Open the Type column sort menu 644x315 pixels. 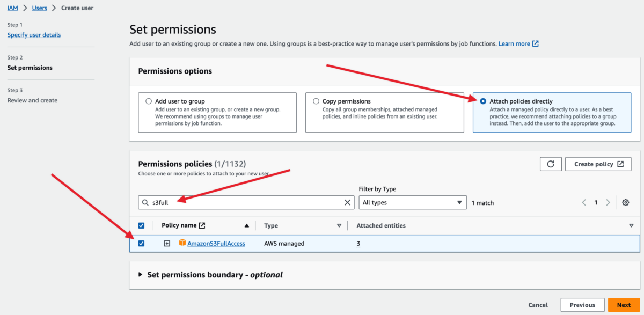point(339,226)
